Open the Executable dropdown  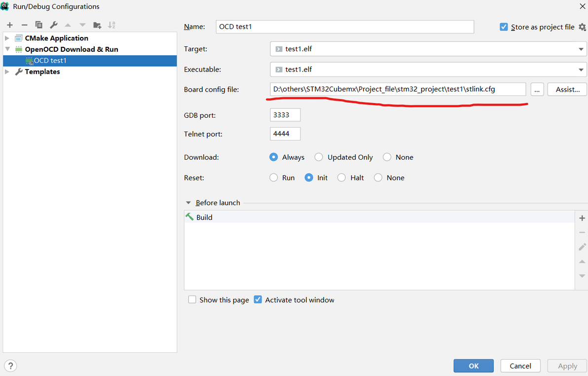pos(581,69)
